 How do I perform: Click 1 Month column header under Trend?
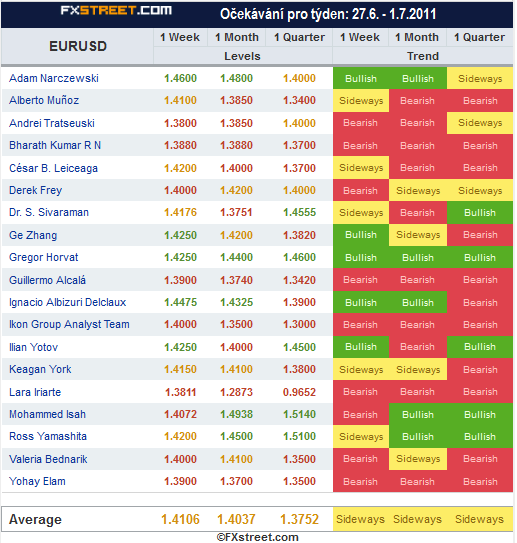417,37
